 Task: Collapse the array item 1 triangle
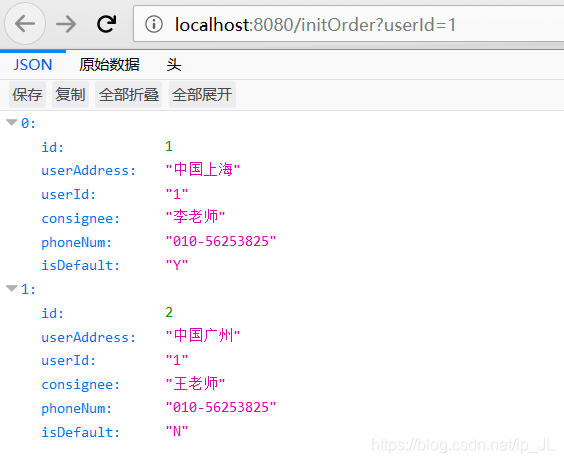pos(12,288)
